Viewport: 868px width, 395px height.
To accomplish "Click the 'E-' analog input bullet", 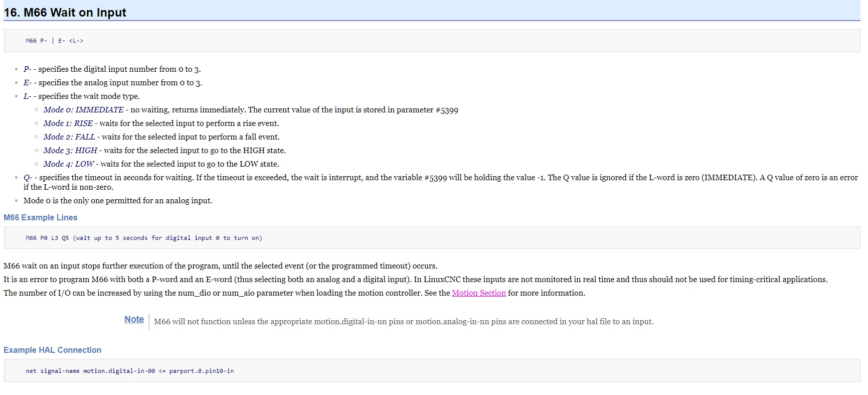I will point(113,83).
